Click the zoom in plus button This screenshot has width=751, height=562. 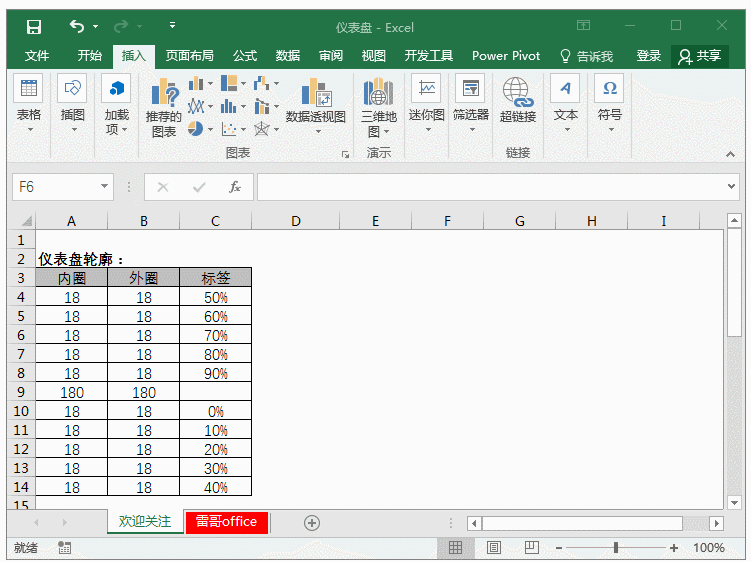(x=674, y=548)
